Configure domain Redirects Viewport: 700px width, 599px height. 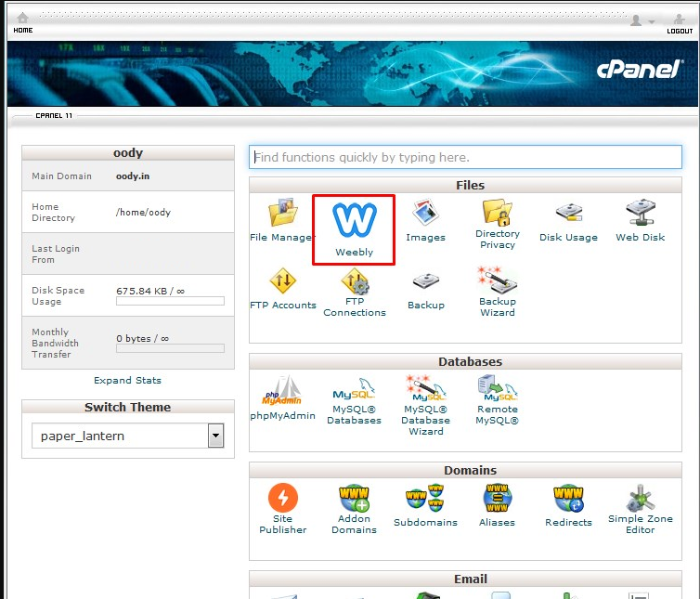point(569,498)
